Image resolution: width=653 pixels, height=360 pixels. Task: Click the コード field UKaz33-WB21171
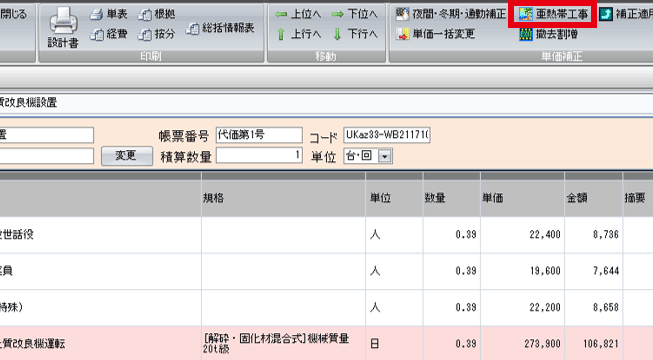tap(387, 135)
